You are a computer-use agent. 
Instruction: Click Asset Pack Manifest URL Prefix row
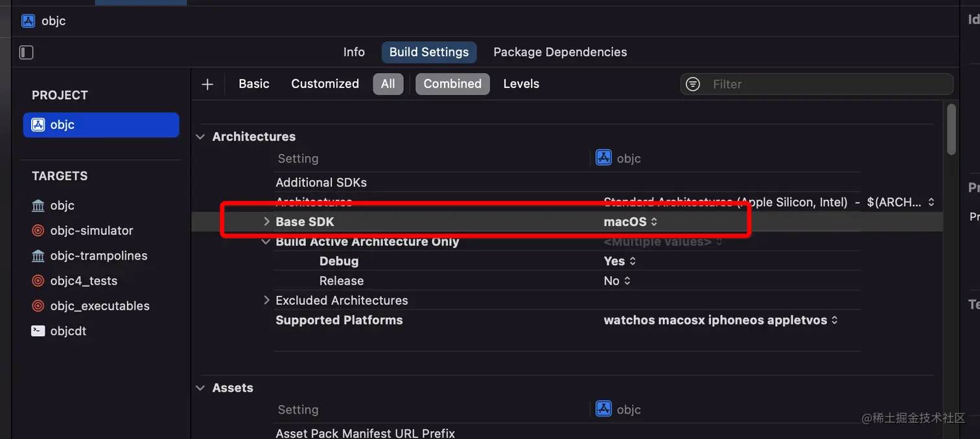(567, 433)
